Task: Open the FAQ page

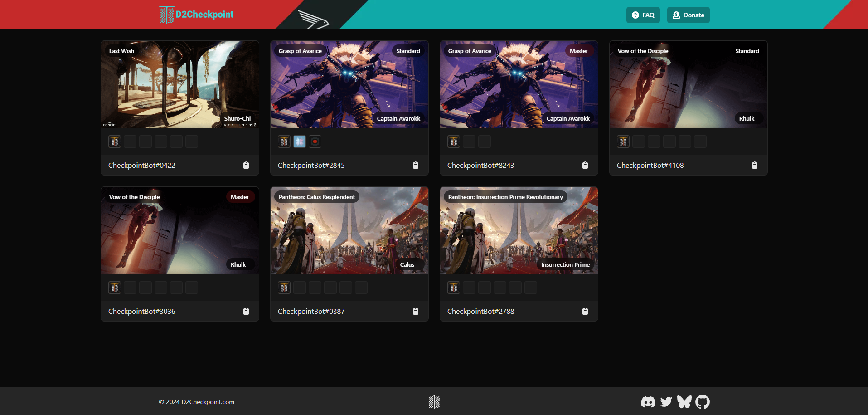Action: 643,15
